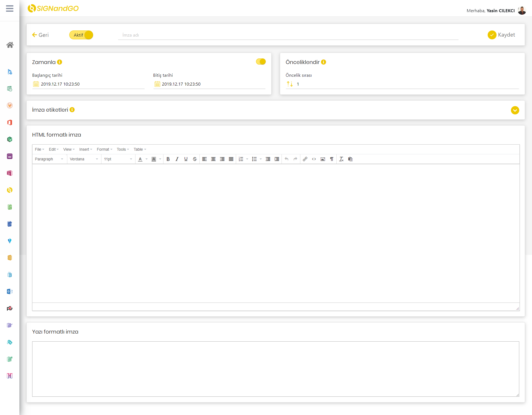Expand the İmza etiketleri section

coord(515,110)
